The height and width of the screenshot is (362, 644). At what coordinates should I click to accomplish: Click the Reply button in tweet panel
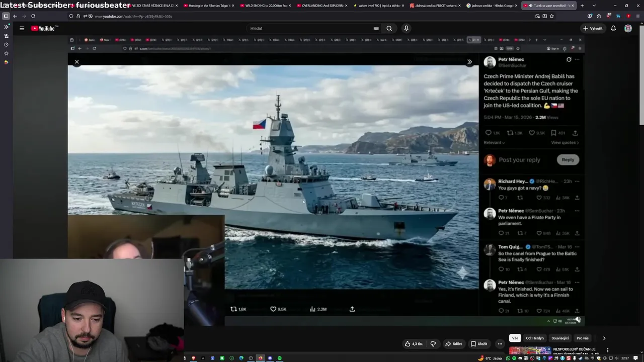click(568, 160)
